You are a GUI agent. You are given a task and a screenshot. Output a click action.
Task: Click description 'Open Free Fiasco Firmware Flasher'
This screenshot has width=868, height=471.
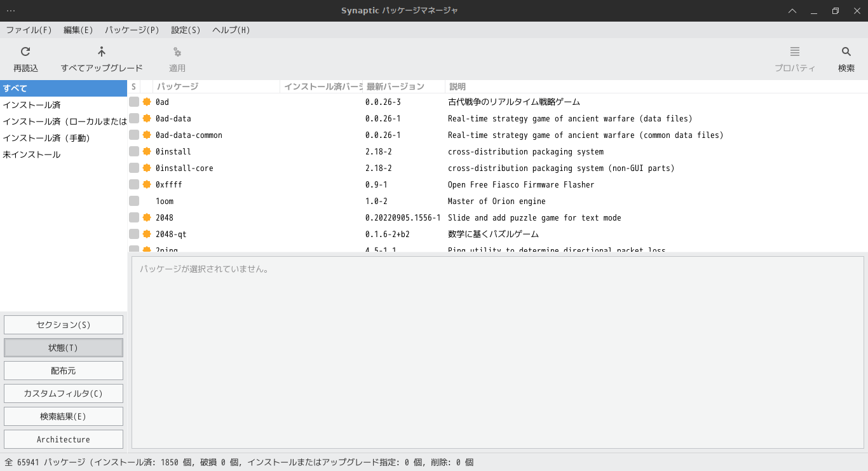point(521,184)
